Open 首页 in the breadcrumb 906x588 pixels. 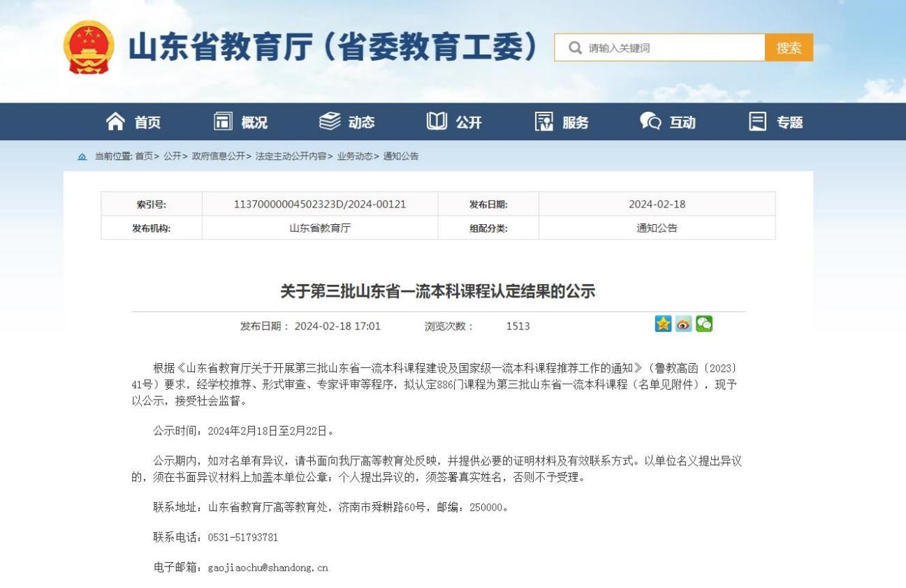(x=144, y=156)
